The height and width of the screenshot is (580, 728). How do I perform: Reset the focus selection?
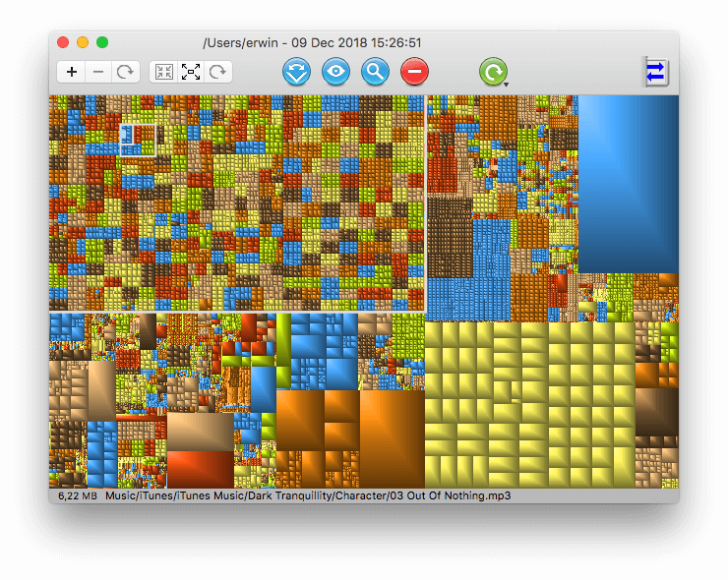pos(218,72)
